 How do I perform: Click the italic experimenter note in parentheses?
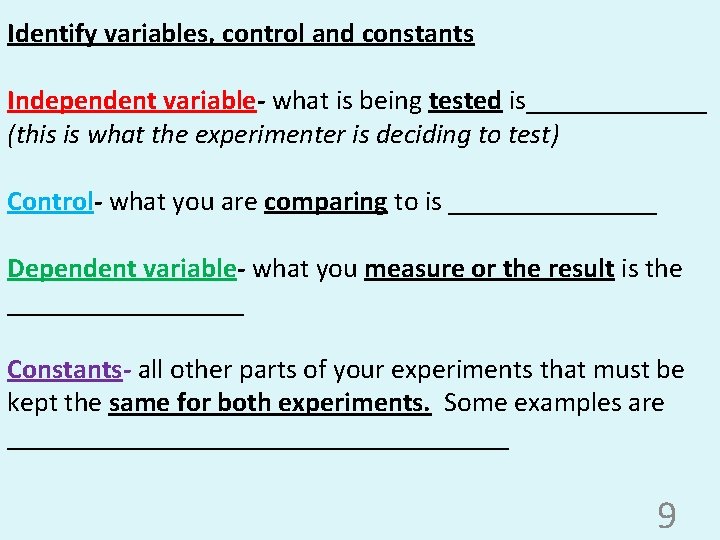coord(283,135)
